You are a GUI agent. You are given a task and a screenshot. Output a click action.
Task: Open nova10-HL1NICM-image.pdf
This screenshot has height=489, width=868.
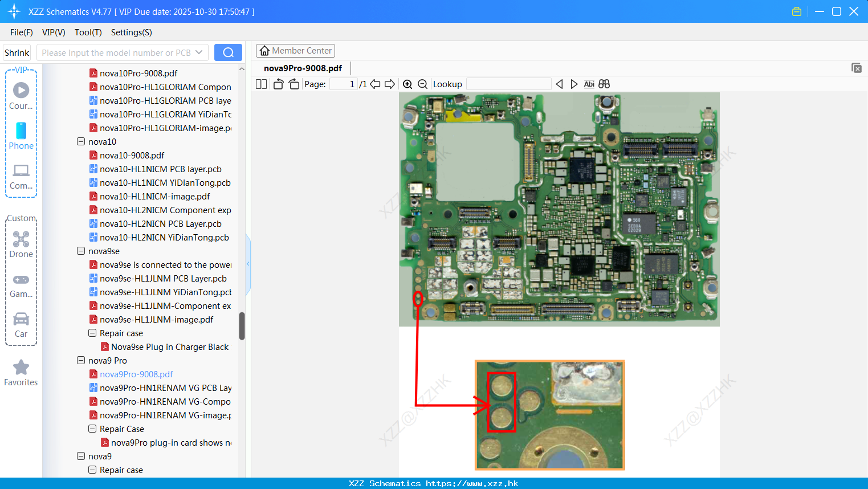(149, 196)
